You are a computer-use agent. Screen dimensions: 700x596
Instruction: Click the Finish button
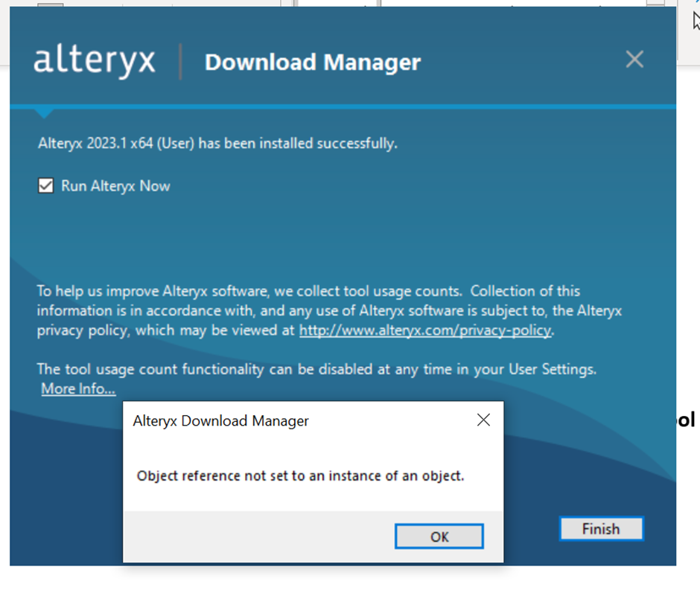pyautogui.click(x=601, y=529)
